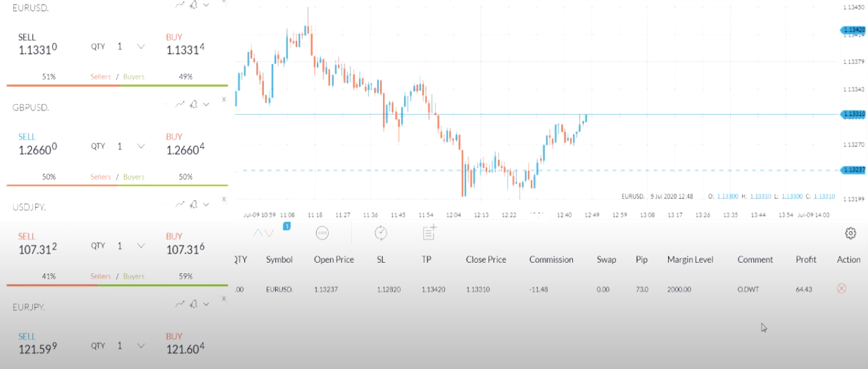This screenshot has width=868, height=369.
Task: Open the add-note list icon in toolbar
Action: pyautogui.click(x=430, y=232)
